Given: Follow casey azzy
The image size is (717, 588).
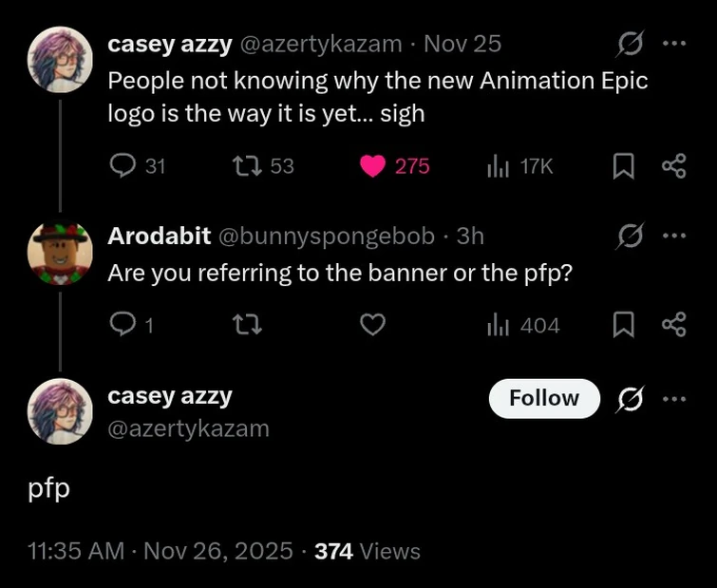Looking at the screenshot, I should coord(544,398).
